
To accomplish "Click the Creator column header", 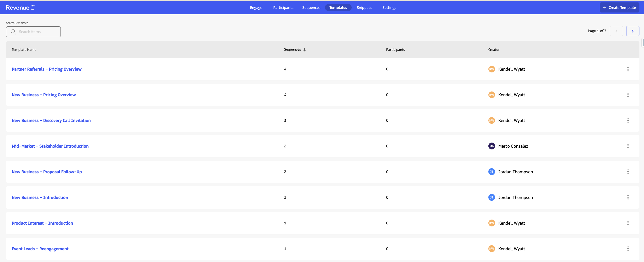I will click(x=494, y=50).
